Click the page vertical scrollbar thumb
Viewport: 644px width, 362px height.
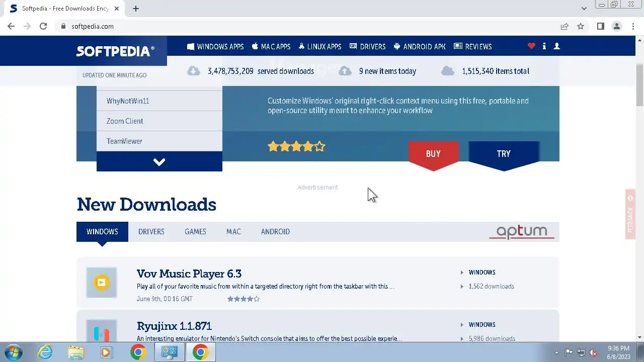[x=639, y=84]
